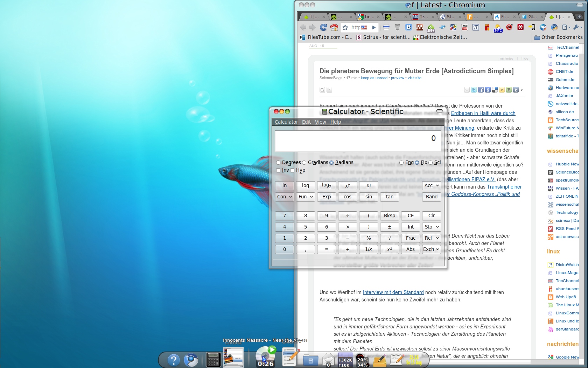
Task: Click the blue bird extension icon
Action: click(x=443, y=27)
